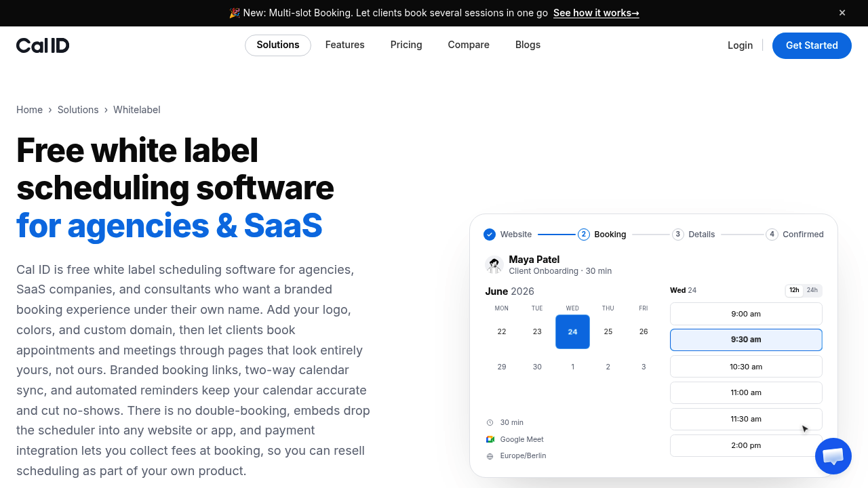Image resolution: width=868 pixels, height=488 pixels.
Task: Select the step 2 Booking circle
Action: [x=583, y=235]
